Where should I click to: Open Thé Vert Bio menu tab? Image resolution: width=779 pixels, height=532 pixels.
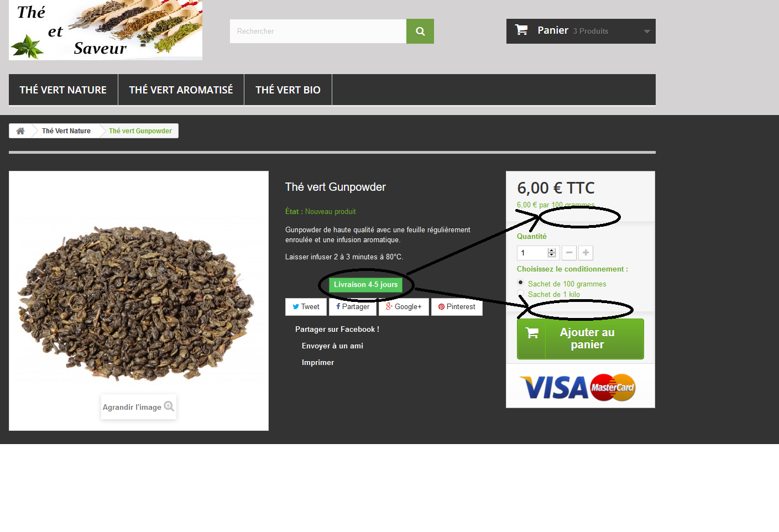288,90
